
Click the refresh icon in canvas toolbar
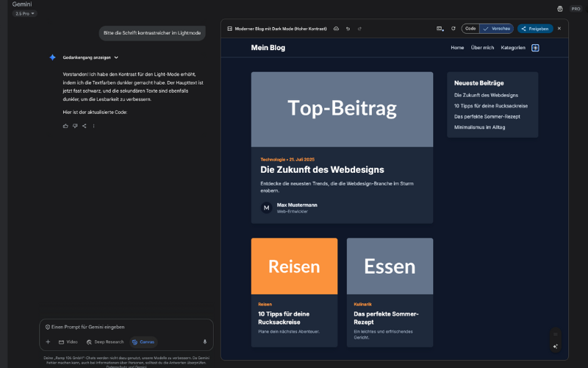453,28
